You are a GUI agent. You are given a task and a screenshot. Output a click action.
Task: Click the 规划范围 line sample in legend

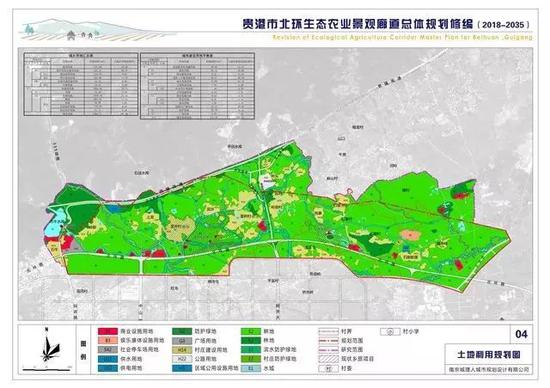tap(329, 341)
